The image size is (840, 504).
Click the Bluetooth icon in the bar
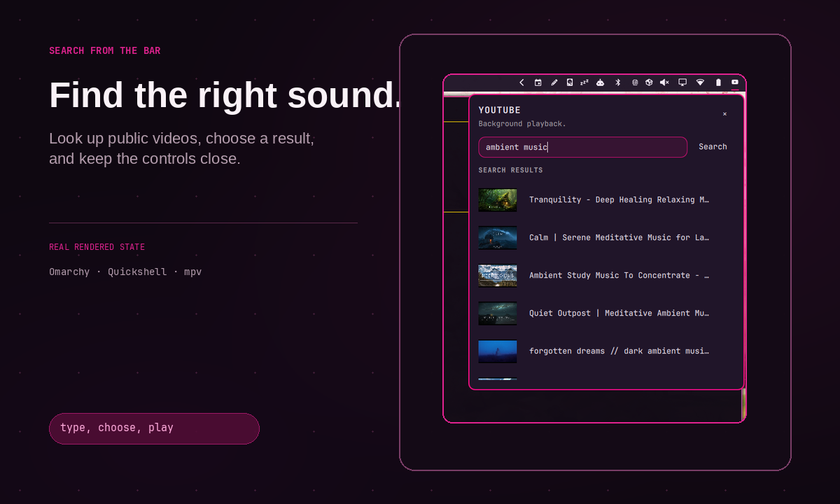618,83
